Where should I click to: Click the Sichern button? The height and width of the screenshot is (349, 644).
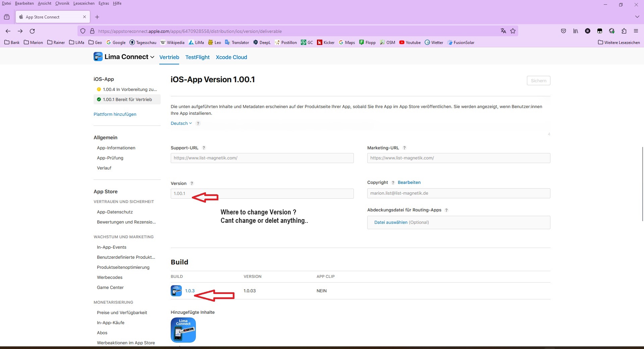coord(539,81)
